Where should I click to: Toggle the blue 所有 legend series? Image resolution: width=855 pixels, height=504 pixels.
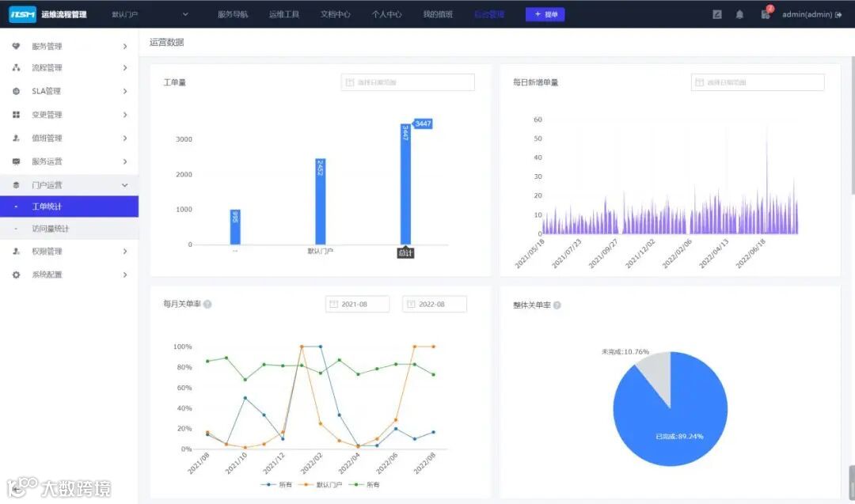pos(277,484)
